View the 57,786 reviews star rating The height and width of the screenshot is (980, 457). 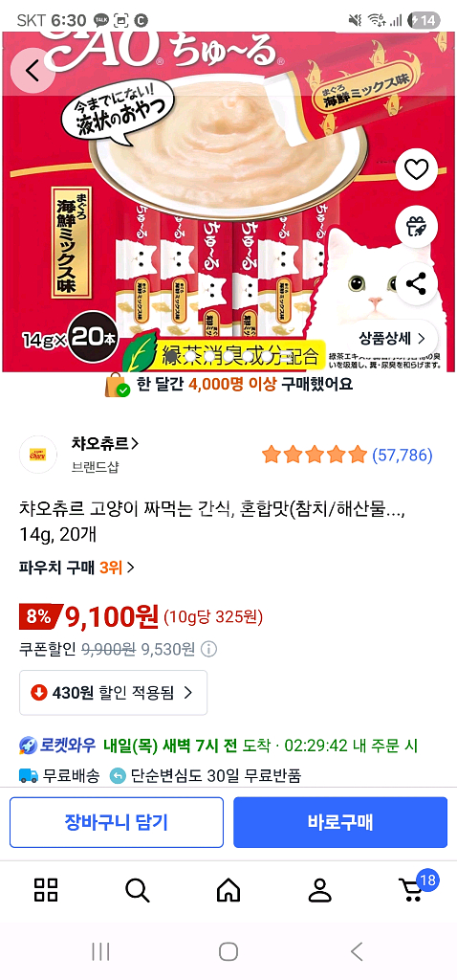pos(347,455)
